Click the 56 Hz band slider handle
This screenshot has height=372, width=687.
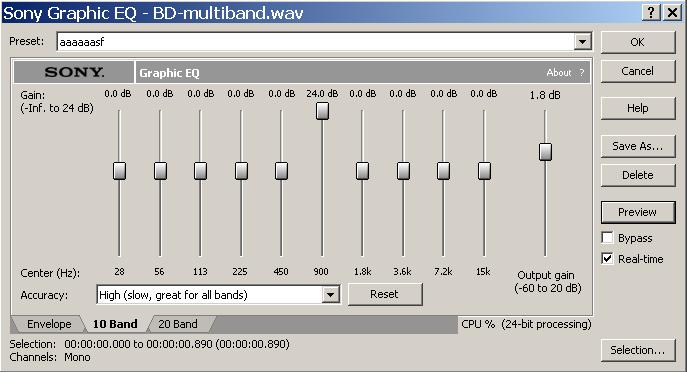(x=160, y=171)
